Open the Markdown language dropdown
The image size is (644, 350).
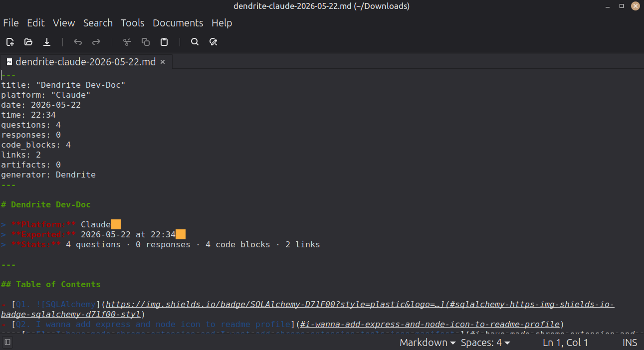(x=428, y=343)
